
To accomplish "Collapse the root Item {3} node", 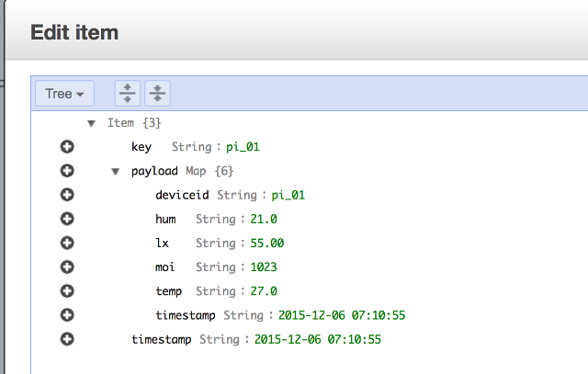I will pos(91,123).
